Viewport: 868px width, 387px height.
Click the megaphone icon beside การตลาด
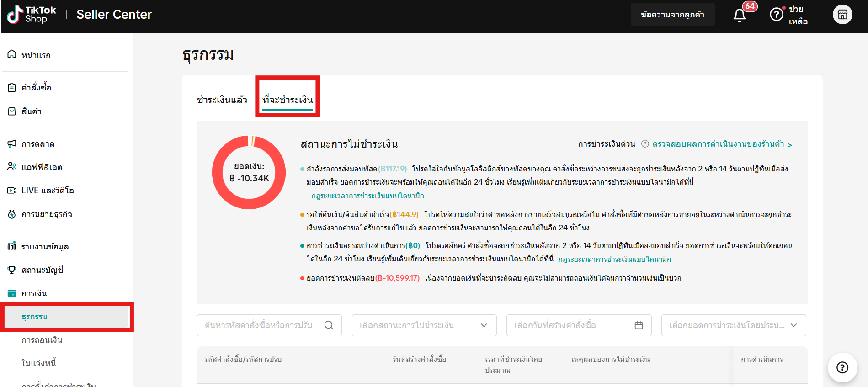pyautogui.click(x=12, y=144)
